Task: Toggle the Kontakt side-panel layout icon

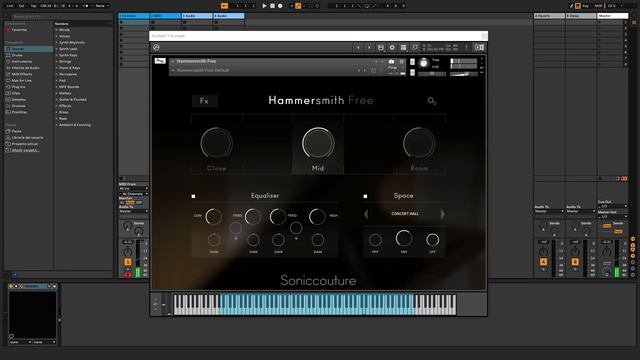Action: 479,47
